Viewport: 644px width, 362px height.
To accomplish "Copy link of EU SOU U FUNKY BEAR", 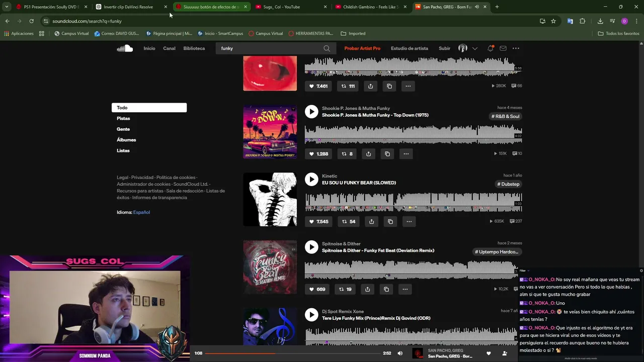I will pyautogui.click(x=390, y=221).
